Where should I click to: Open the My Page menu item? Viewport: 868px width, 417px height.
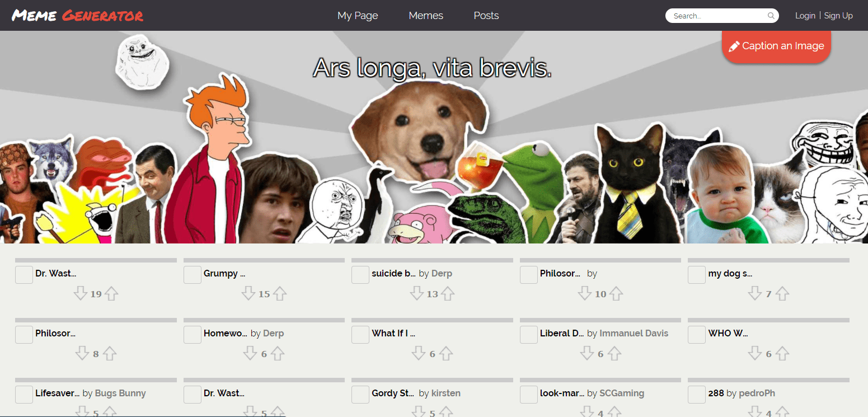coord(358,16)
